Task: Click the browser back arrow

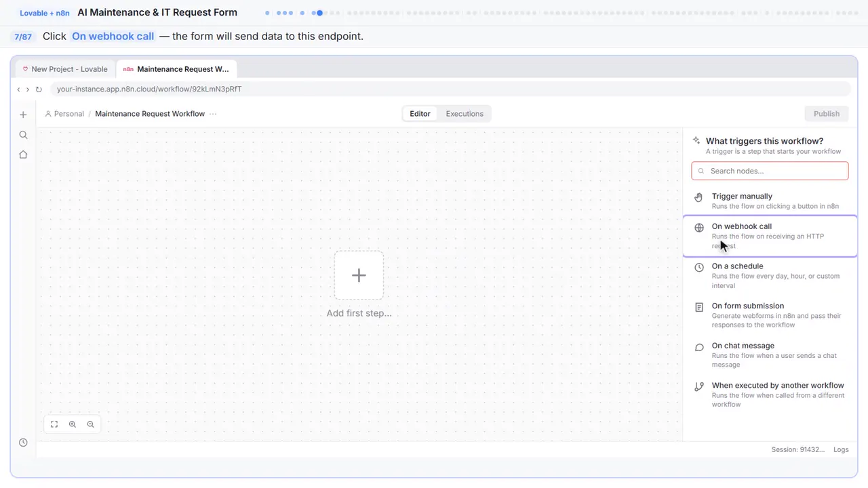Action: (18, 89)
